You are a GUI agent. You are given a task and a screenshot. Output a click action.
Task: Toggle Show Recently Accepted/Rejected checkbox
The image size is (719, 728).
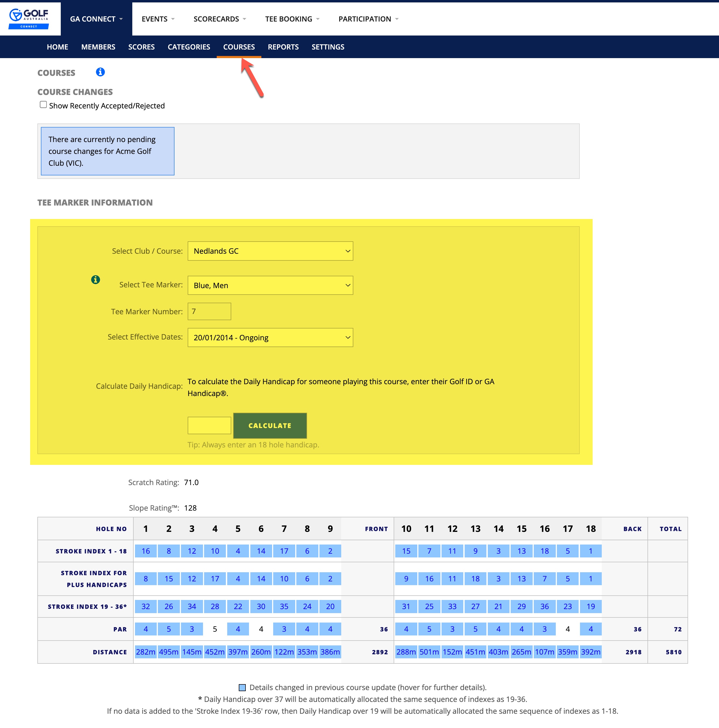(43, 105)
